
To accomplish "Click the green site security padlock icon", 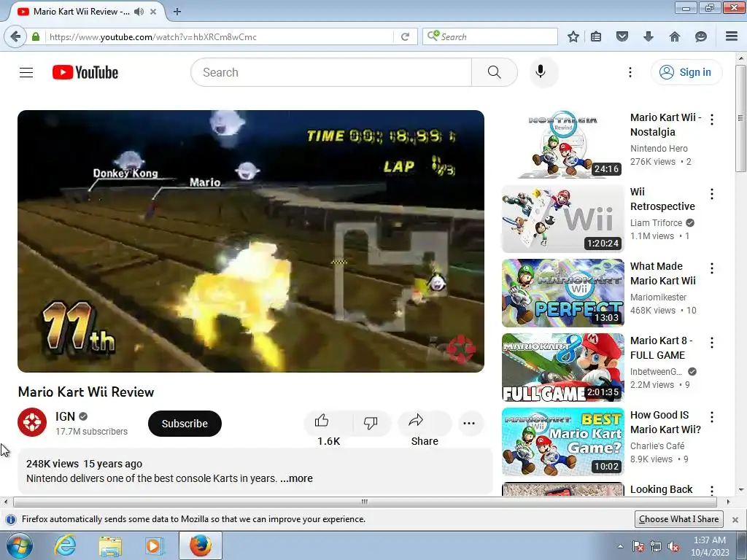I will [x=36, y=36].
